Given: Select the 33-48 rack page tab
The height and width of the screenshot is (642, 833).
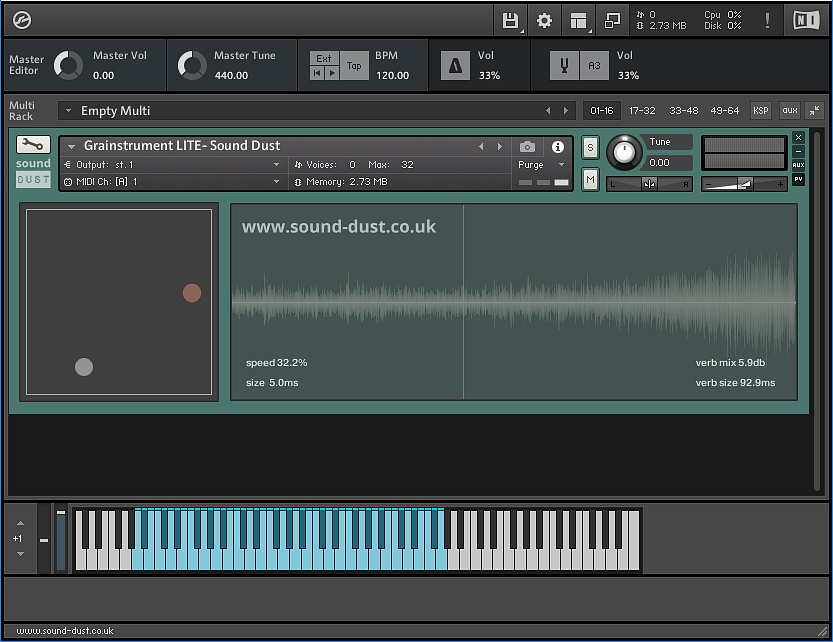Looking at the screenshot, I should click(x=684, y=111).
